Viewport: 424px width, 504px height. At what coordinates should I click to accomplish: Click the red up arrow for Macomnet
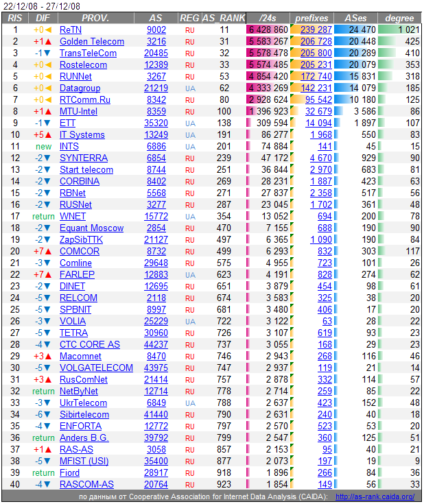(48, 357)
